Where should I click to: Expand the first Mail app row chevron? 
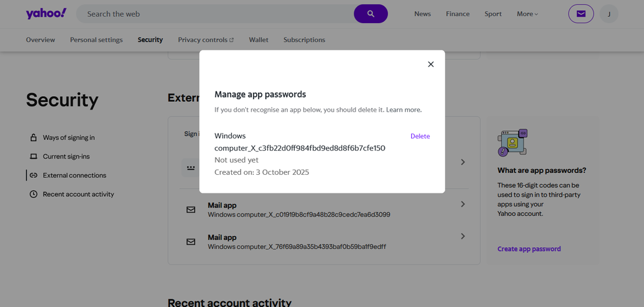463,204
